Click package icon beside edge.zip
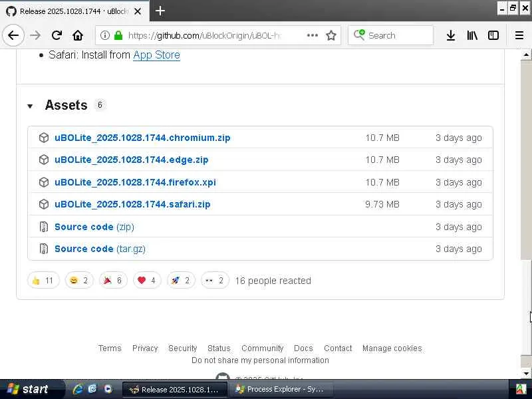This screenshot has width=532, height=399. [44, 160]
